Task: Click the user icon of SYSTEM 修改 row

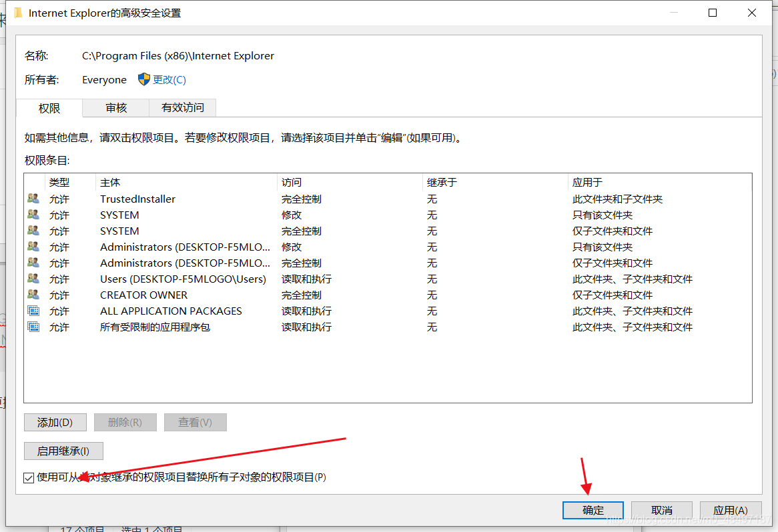Action: (33, 215)
